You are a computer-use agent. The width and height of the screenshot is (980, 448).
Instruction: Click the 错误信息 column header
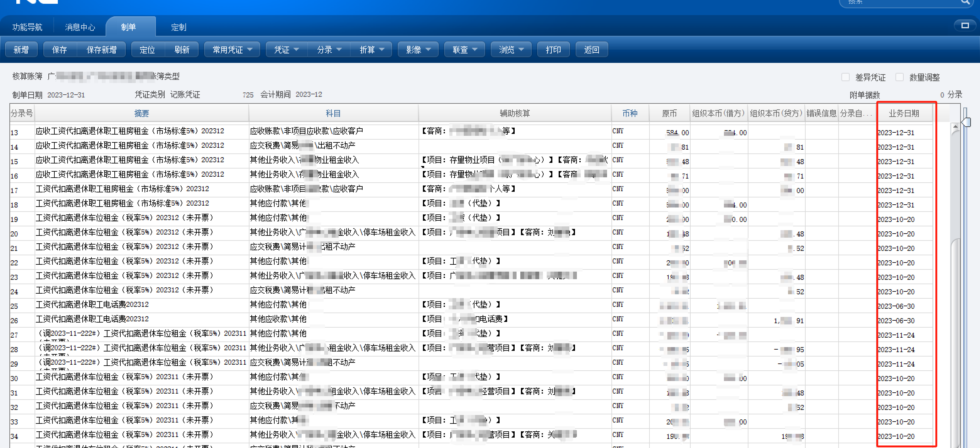(x=822, y=113)
